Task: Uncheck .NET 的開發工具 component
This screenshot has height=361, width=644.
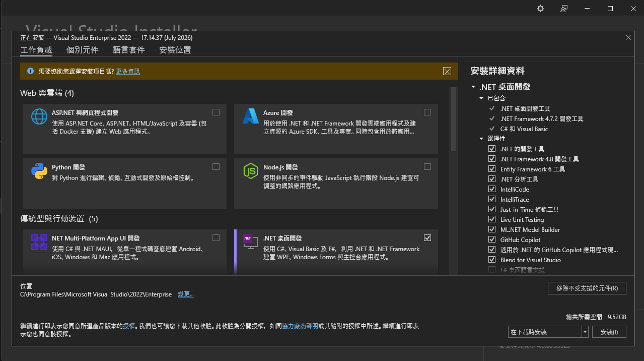Action: pyautogui.click(x=492, y=149)
